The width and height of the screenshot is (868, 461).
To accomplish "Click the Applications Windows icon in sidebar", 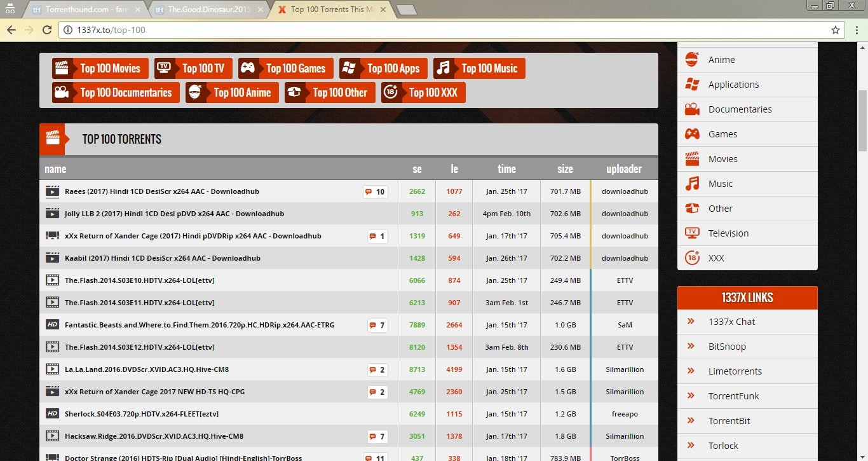I will 692,84.
